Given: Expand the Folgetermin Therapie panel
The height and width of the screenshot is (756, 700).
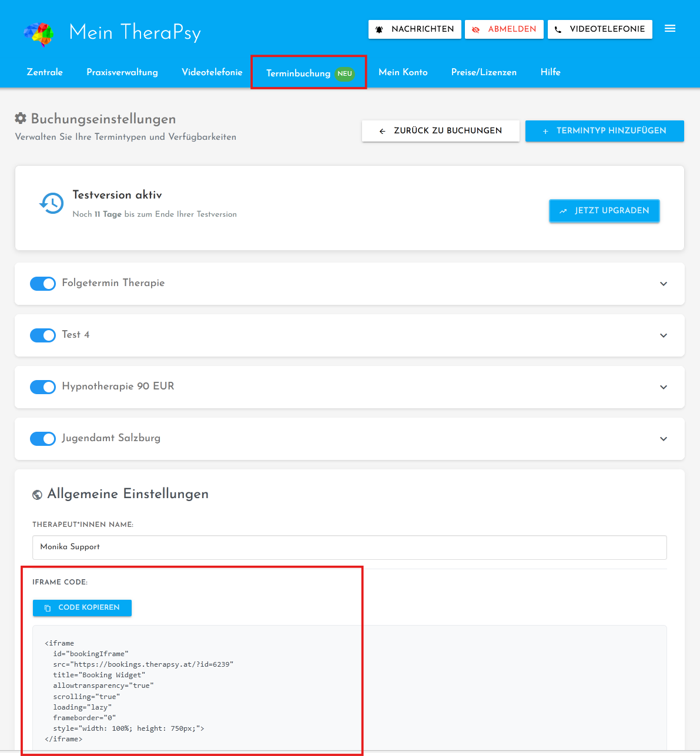Looking at the screenshot, I should (x=664, y=284).
